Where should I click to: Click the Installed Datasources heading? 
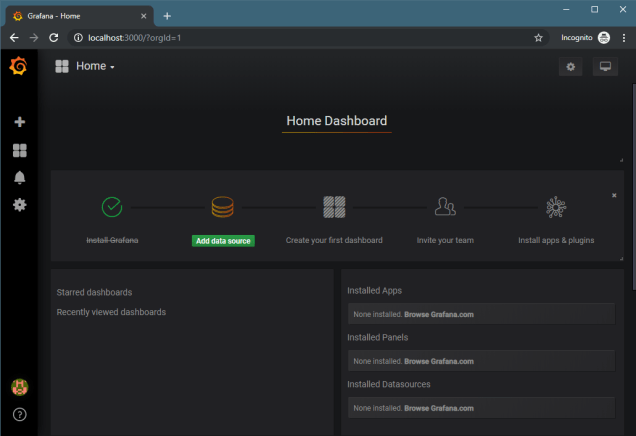pyautogui.click(x=389, y=384)
